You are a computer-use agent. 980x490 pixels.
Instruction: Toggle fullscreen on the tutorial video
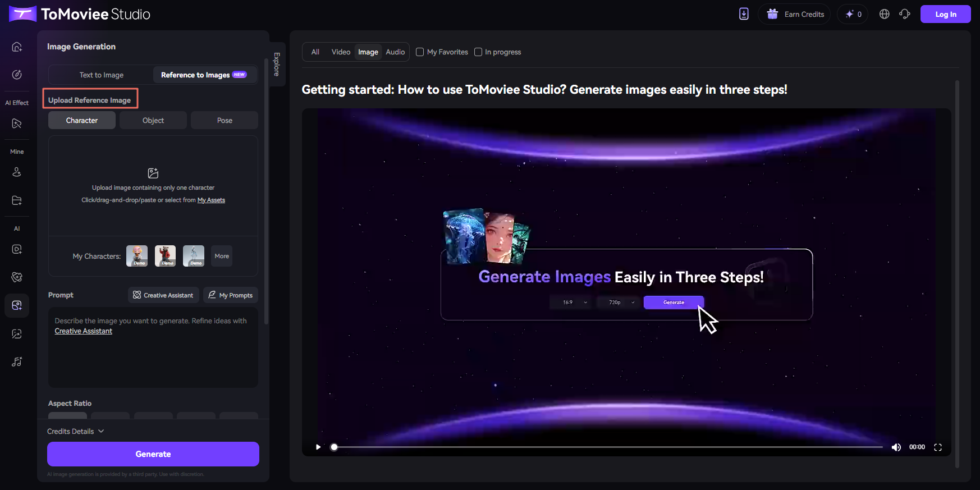point(937,447)
